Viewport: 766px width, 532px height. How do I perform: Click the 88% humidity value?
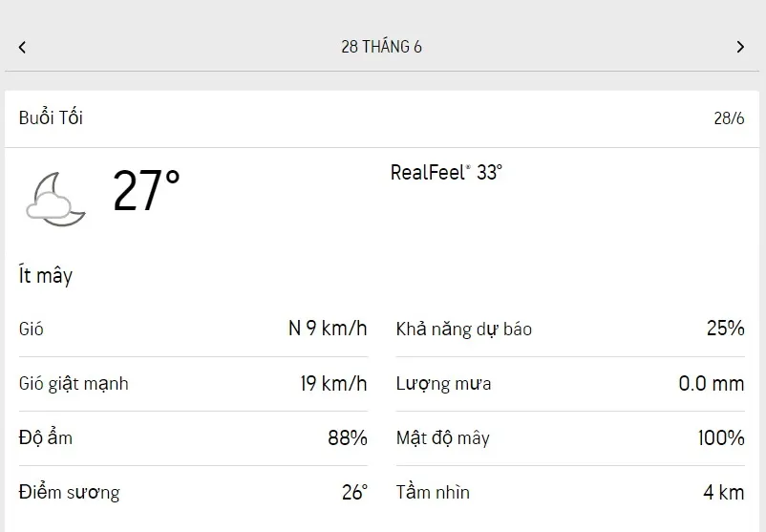[348, 438]
